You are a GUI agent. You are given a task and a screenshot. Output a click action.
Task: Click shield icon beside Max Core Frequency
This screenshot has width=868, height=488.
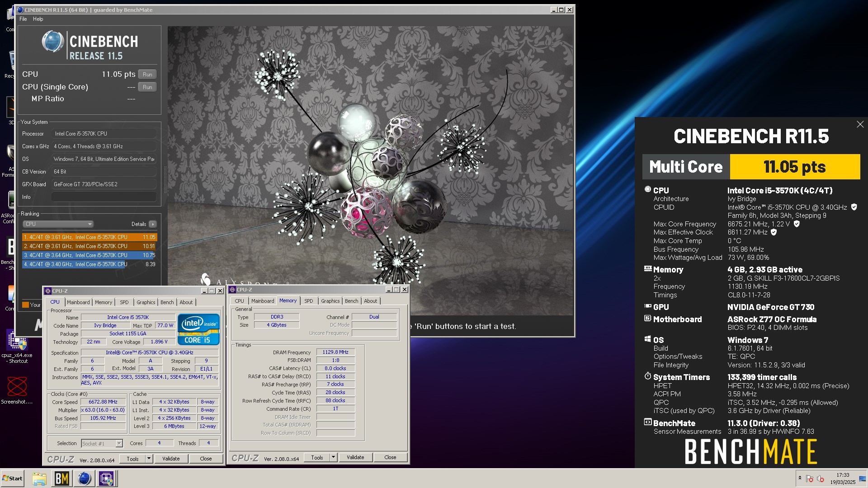(x=797, y=224)
